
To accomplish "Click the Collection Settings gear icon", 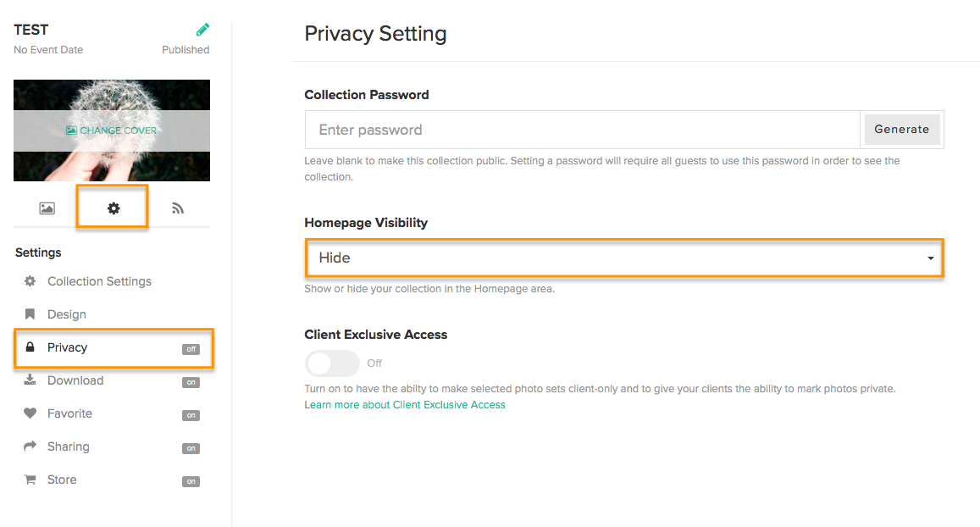I will (x=30, y=281).
